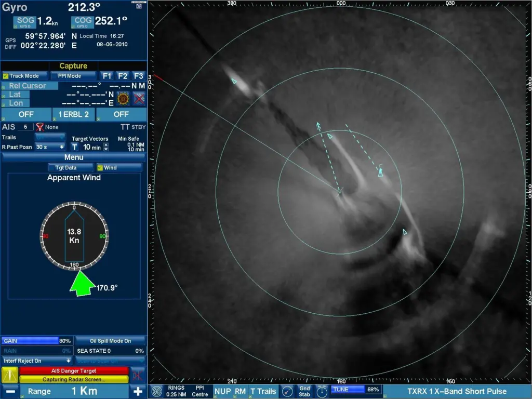The width and height of the screenshot is (532, 399).
Task: Adjust the GAIN slider bar
Action: click(36, 341)
